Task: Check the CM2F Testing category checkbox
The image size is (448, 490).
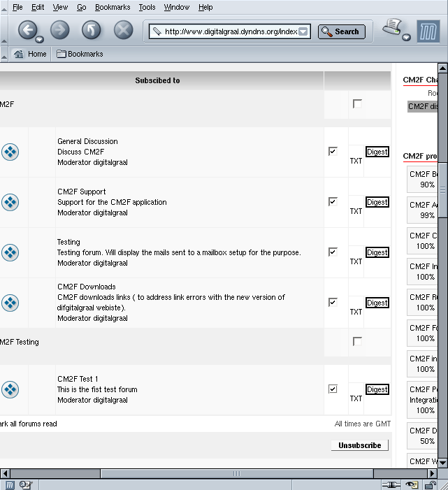Action: (x=357, y=341)
